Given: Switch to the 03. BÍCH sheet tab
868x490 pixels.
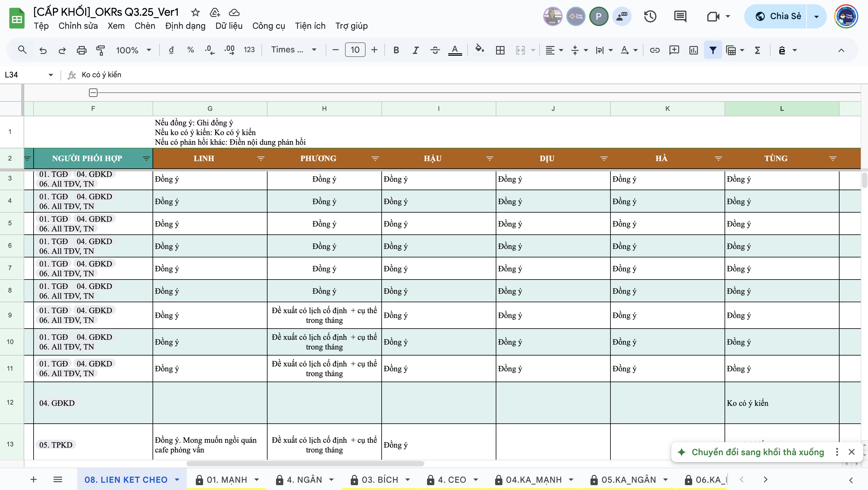Looking at the screenshot, I should tap(380, 479).
